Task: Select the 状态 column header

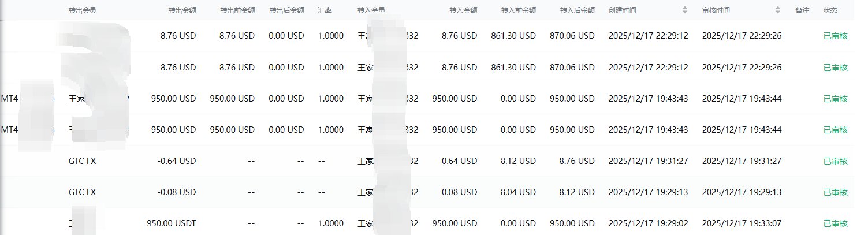Action: click(830, 10)
